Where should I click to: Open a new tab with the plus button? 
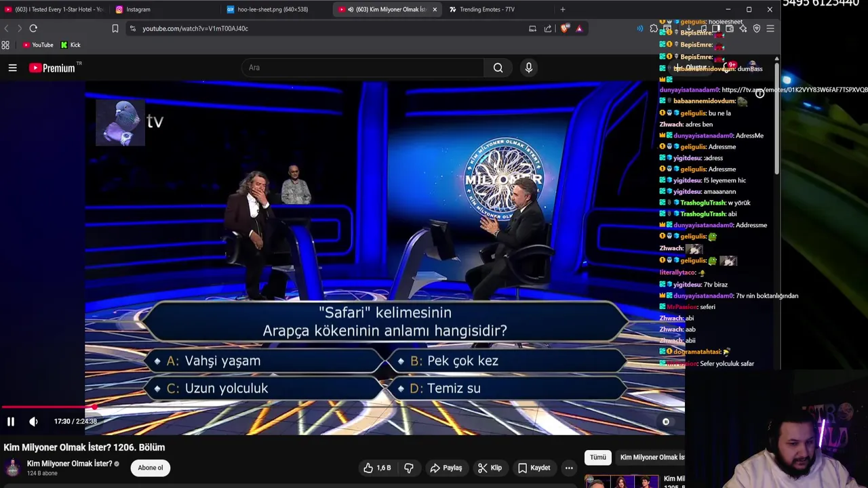[x=562, y=9]
